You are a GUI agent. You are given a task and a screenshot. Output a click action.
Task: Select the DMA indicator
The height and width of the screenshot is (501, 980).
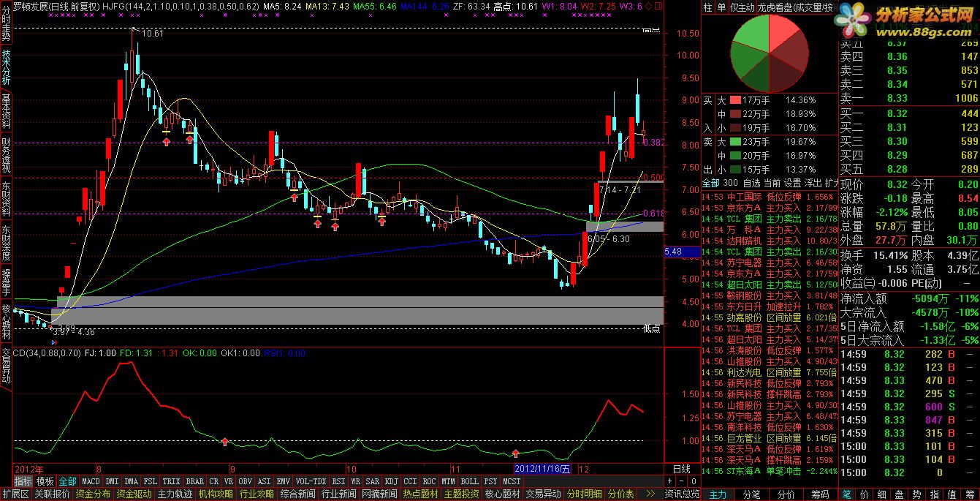(x=131, y=482)
